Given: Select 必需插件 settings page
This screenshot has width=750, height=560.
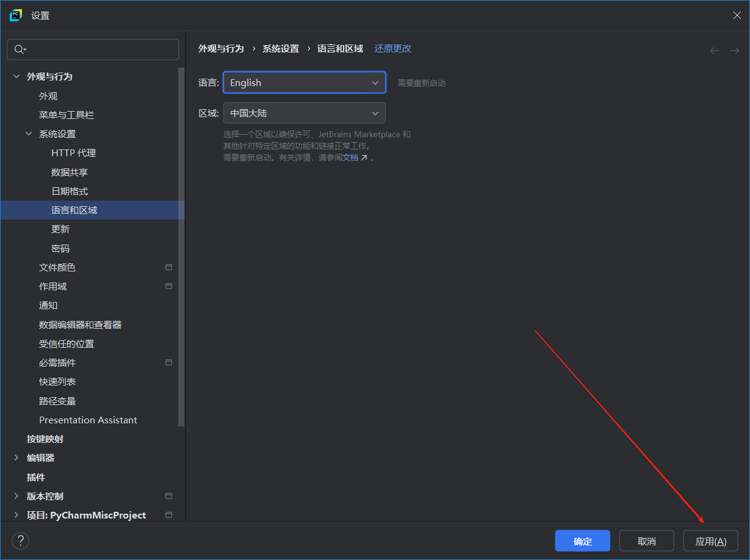Looking at the screenshot, I should (x=57, y=362).
